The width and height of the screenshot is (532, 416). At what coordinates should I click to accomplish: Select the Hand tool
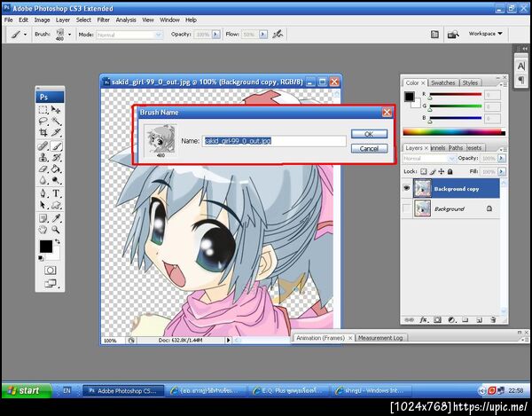pyautogui.click(x=43, y=230)
